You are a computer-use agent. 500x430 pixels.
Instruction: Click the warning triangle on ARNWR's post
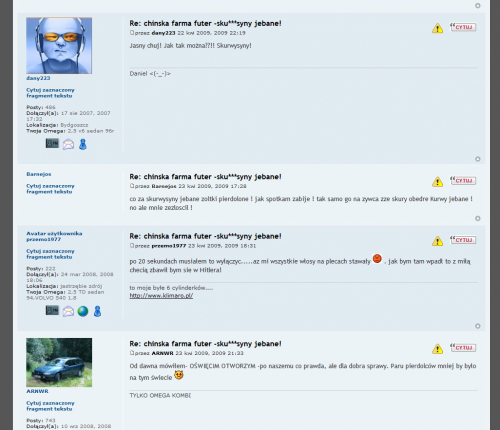click(x=437, y=348)
